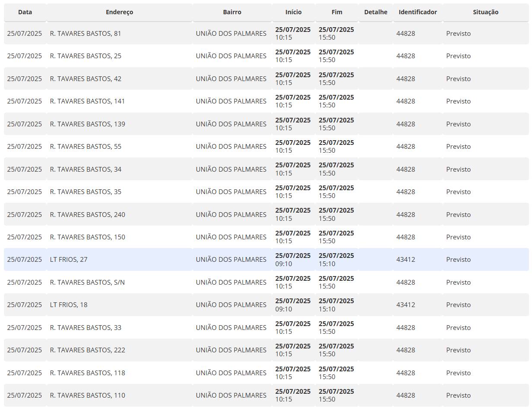
Task: Select address LT FRIOS, 27
Action: (x=69, y=259)
